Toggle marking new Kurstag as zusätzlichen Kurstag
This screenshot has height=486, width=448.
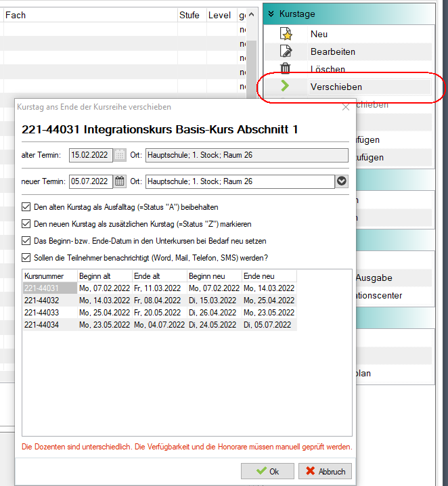coord(26,224)
